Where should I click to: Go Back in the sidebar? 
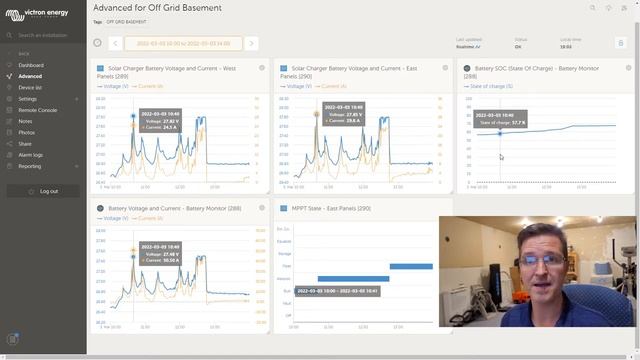tap(24, 54)
